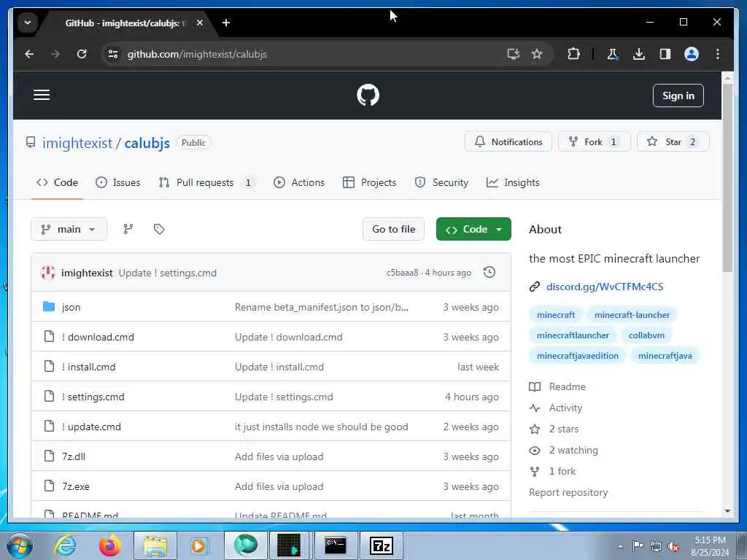Open the discord.gg/WvCTFMc4CS link

605,287
